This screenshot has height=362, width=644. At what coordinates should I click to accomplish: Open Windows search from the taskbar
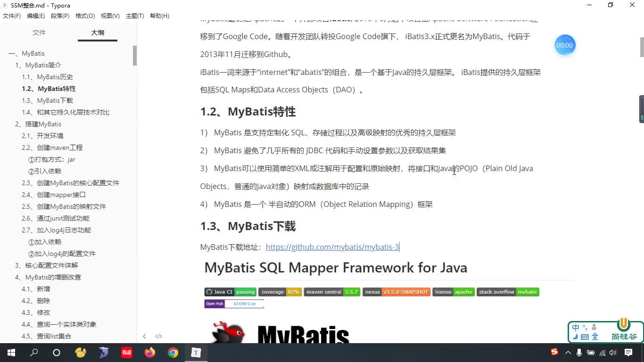click(34, 352)
